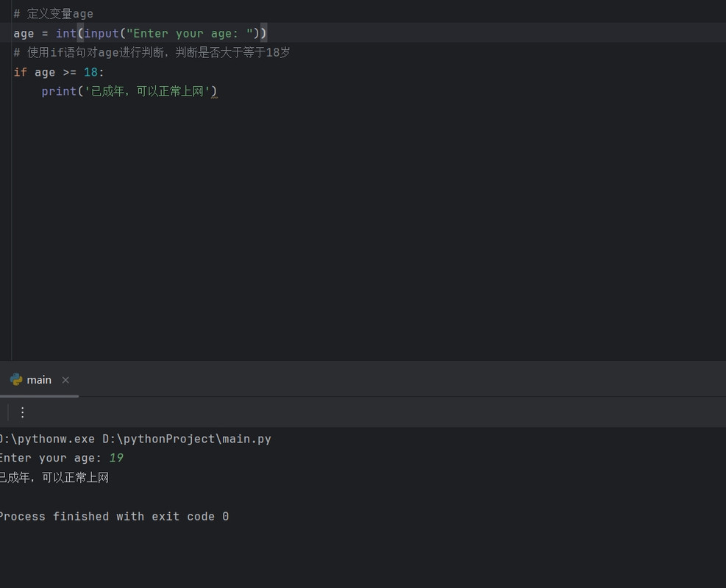Click console output '已成年，可以正常上网'
This screenshot has height=588, width=726.
[x=54, y=478]
